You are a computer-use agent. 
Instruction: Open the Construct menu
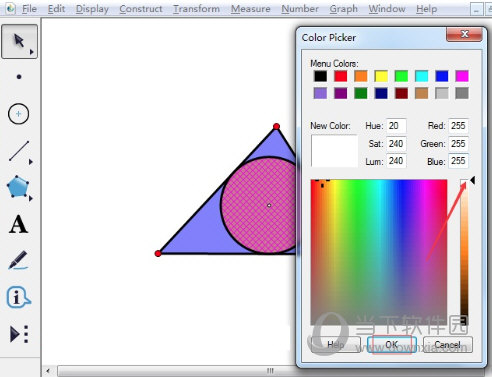[141, 9]
